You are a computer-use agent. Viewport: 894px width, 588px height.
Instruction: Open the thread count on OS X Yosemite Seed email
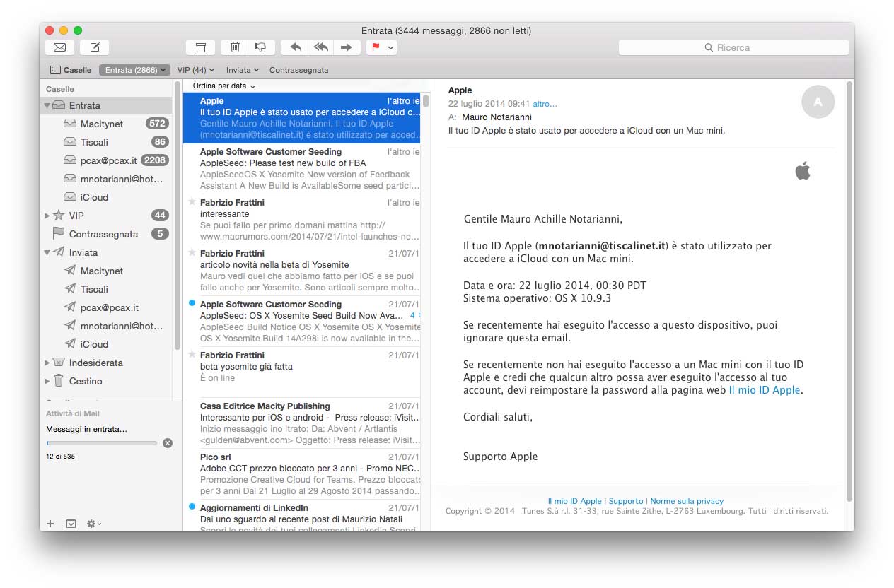pyautogui.click(x=415, y=315)
